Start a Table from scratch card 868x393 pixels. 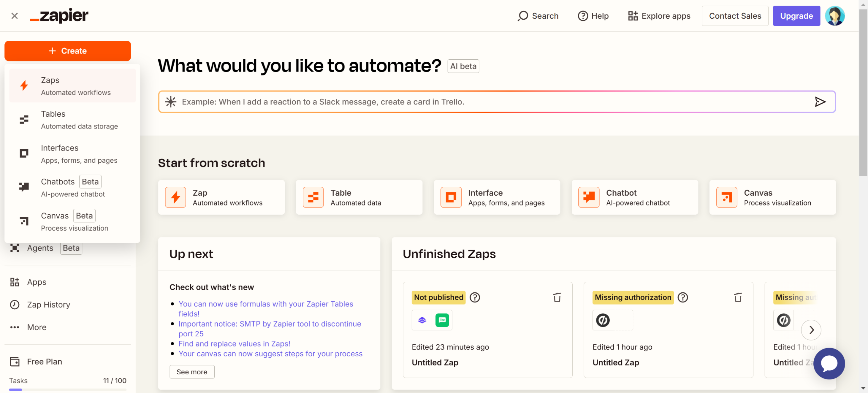(x=359, y=197)
